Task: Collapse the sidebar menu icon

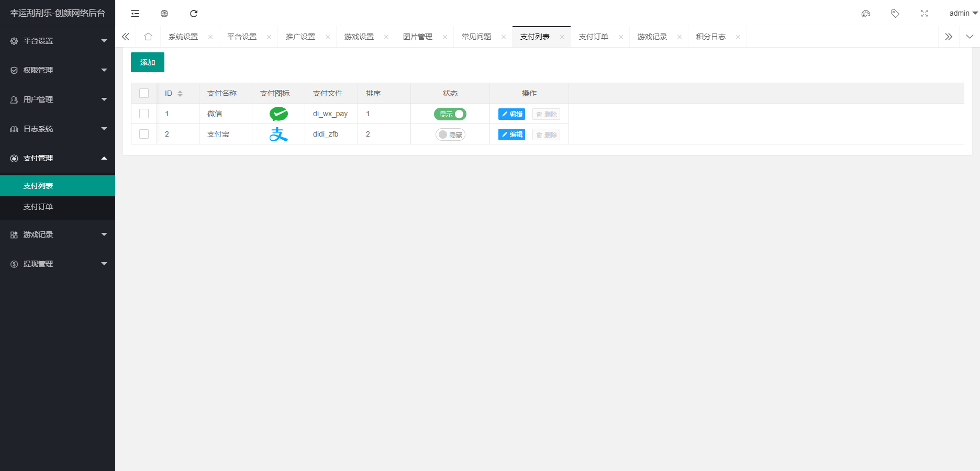Action: click(135, 14)
